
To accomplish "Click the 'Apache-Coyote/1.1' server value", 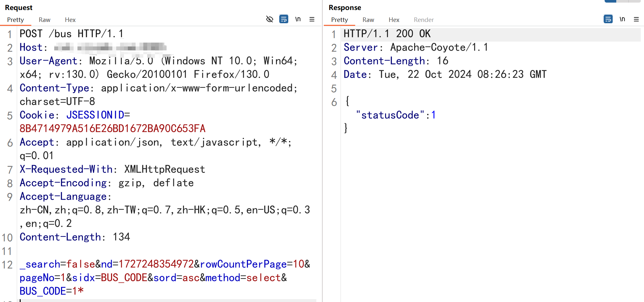I will 439,47.
